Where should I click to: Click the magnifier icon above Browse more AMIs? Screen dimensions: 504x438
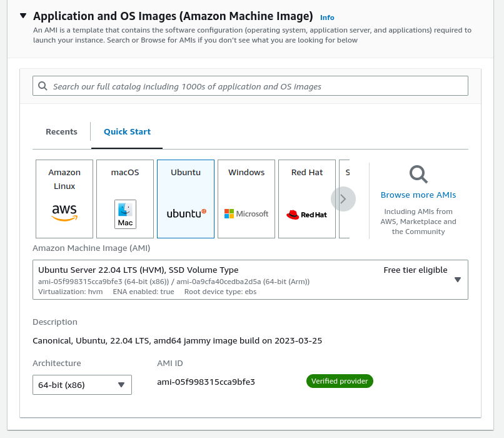418,175
